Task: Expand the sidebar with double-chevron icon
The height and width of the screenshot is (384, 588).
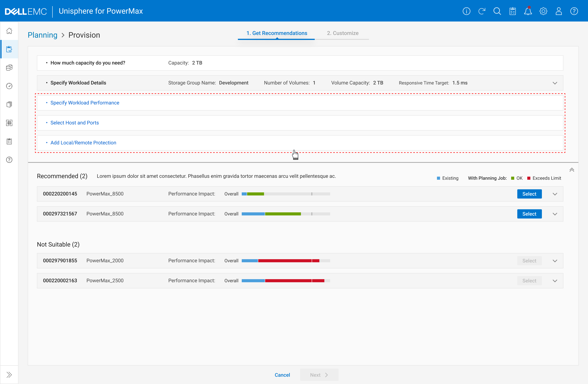Action: pos(9,375)
